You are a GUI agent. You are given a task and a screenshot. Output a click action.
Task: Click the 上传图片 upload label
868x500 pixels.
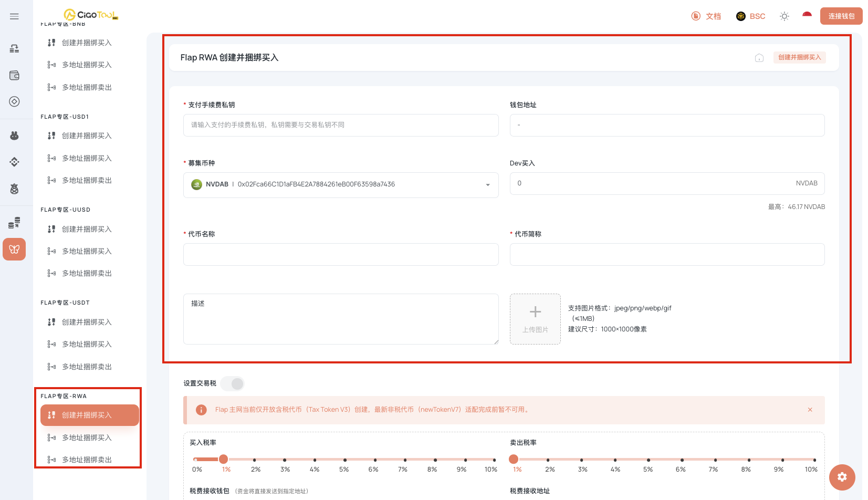535,330
